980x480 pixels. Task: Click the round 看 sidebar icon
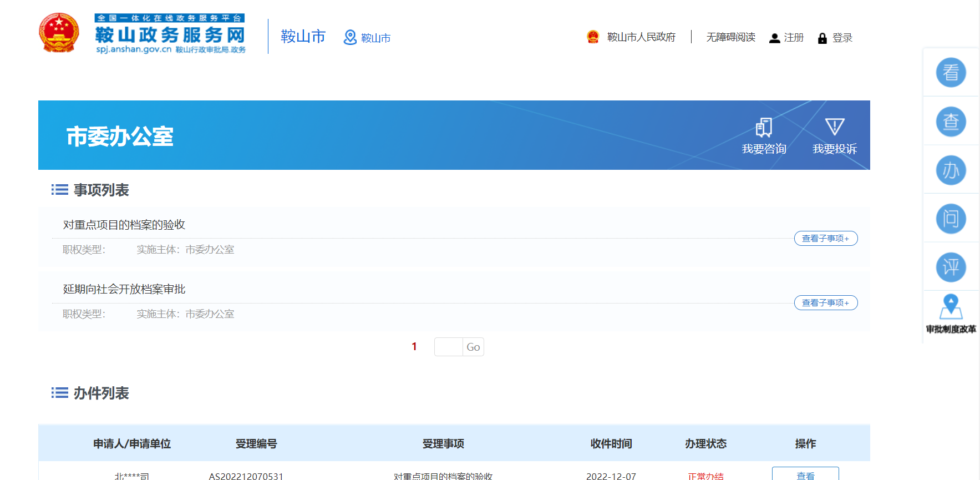tap(951, 73)
